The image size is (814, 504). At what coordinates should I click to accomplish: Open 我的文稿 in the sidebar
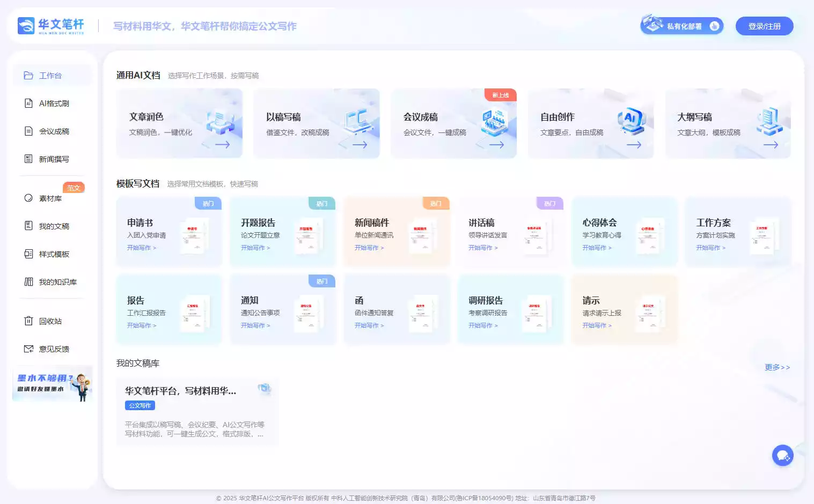coord(52,226)
